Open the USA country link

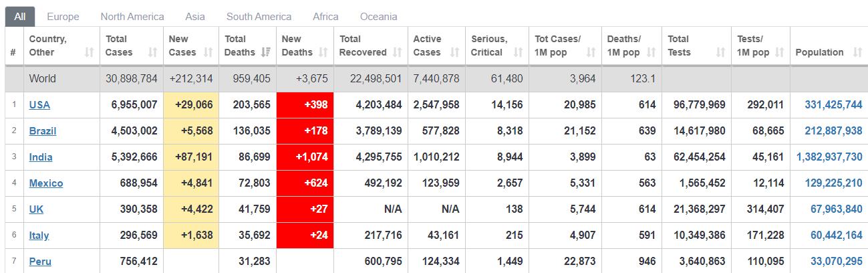tap(39, 105)
